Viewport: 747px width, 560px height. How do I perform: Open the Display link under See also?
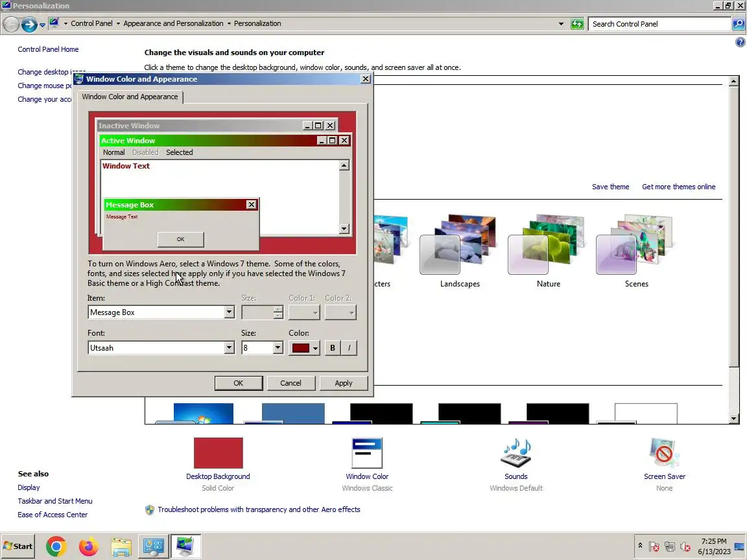tap(29, 487)
